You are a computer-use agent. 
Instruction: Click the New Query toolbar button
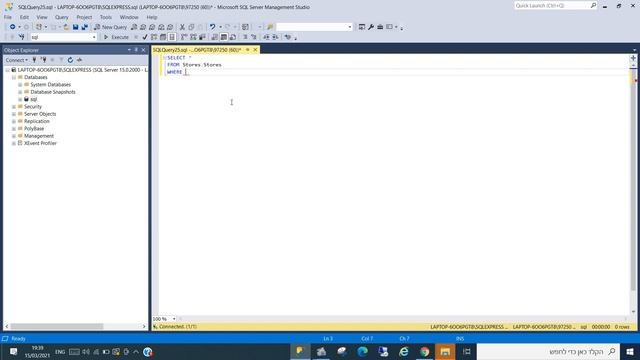pyautogui.click(x=110, y=27)
